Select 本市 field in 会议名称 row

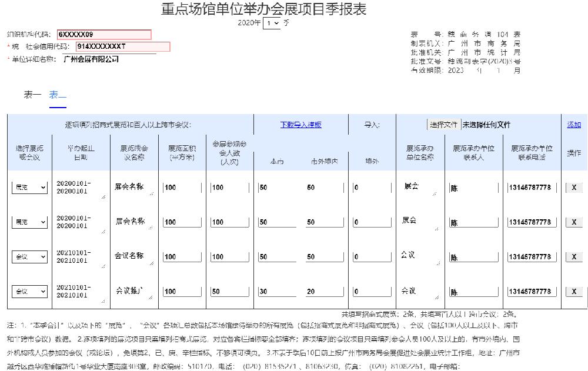[x=277, y=257]
